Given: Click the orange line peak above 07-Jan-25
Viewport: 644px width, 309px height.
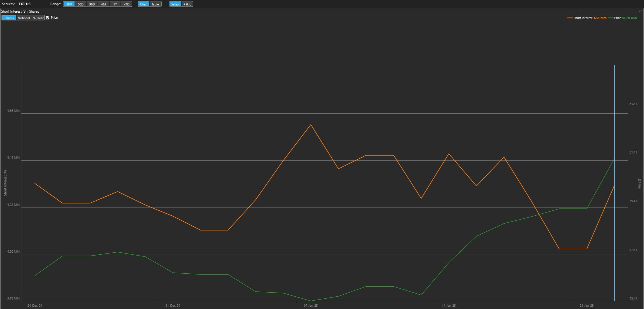Looking at the screenshot, I should pos(311,125).
